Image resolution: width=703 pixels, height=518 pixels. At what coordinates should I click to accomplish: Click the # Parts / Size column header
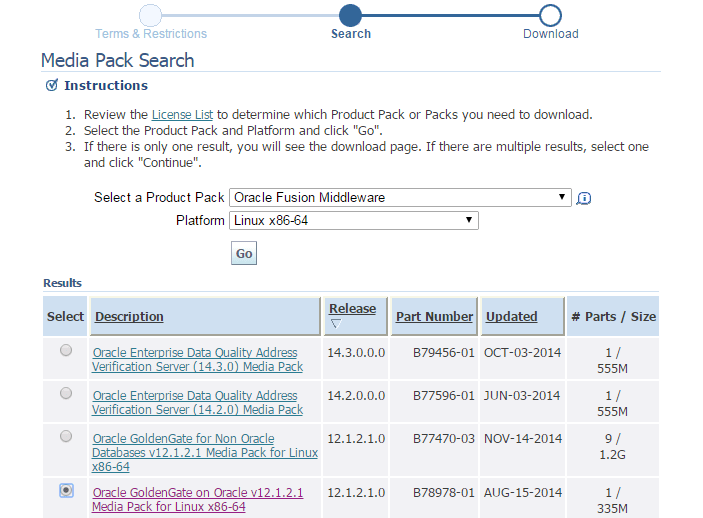tap(613, 316)
